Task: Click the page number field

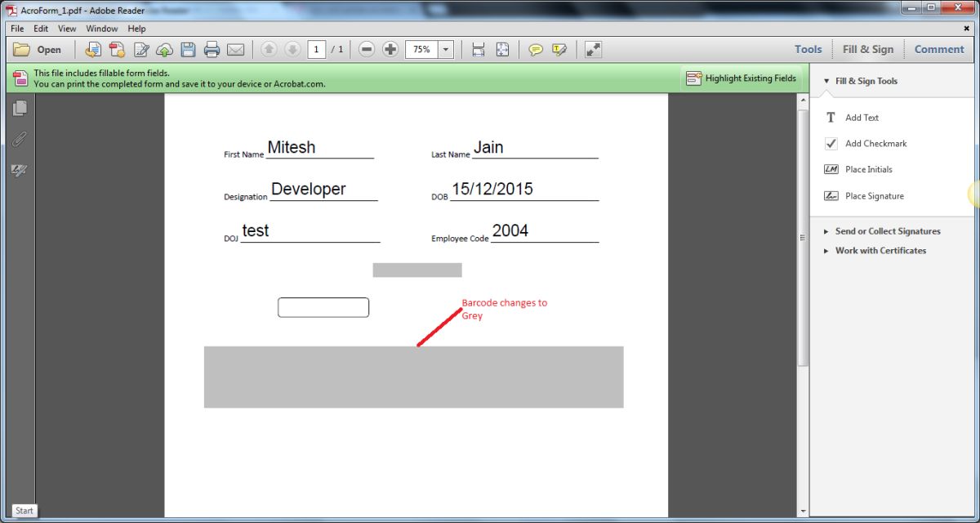Action: [x=317, y=50]
